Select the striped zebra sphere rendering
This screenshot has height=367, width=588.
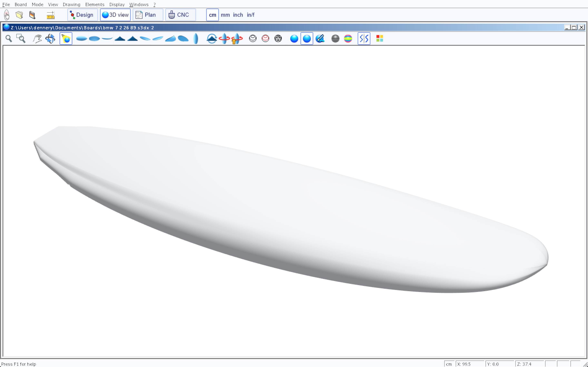(x=335, y=39)
